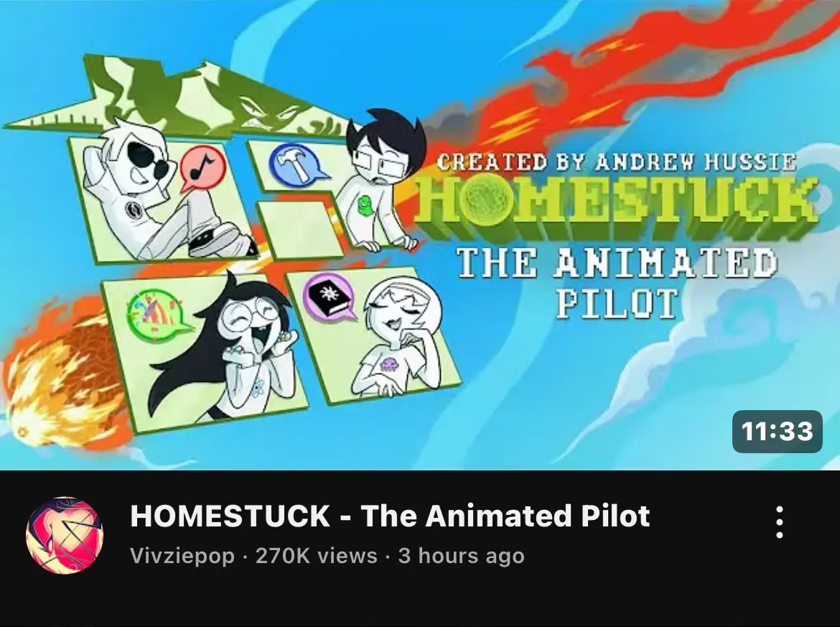Click the blue atom emblem on the shirt
840x627 pixels.
point(258,388)
